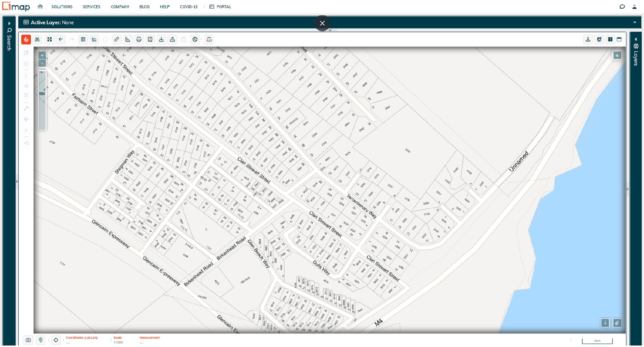The height and width of the screenshot is (347, 644).
Task: Select the ruler measure tool
Action: (x=117, y=39)
